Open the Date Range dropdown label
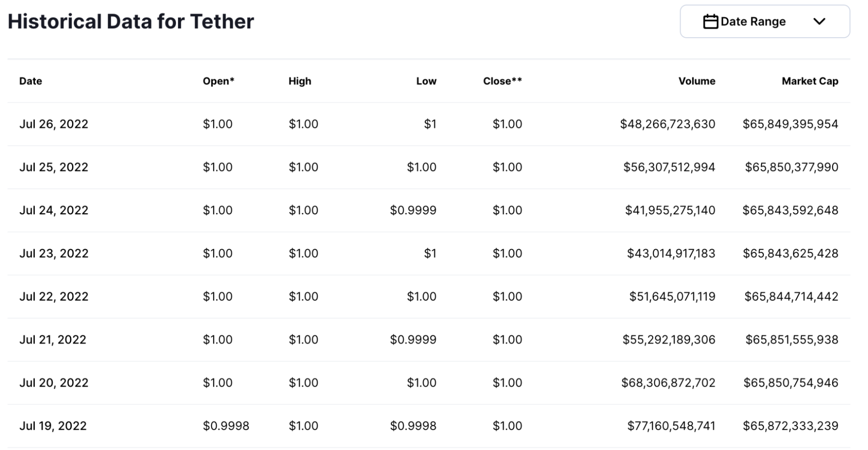 tap(753, 22)
